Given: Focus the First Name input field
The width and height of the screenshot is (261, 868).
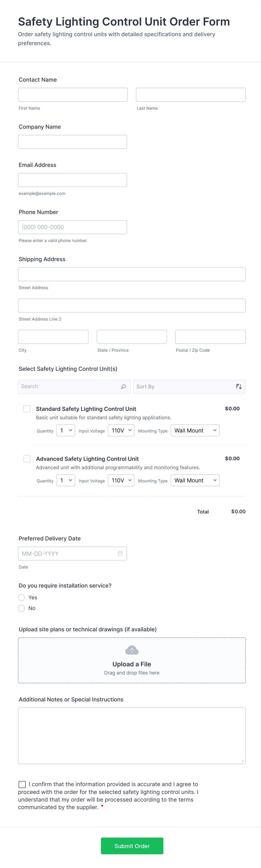Looking at the screenshot, I should (73, 95).
